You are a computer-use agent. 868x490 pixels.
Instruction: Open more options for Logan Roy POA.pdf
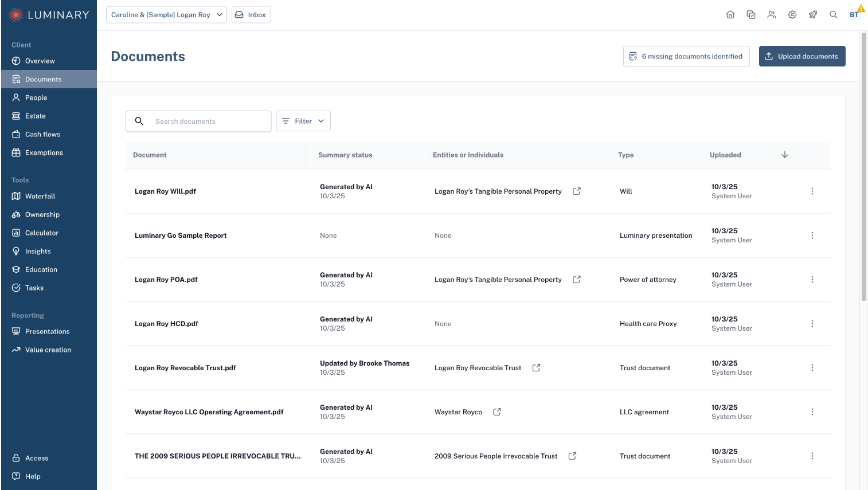[812, 280]
